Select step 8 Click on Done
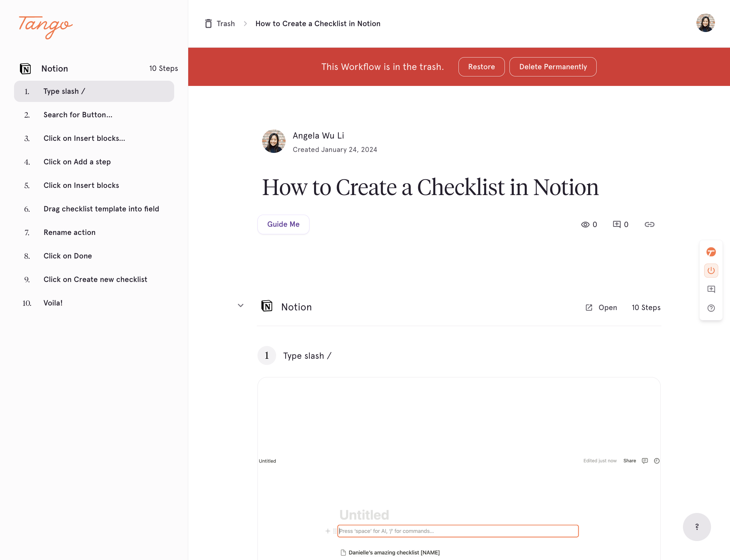 pos(94,256)
